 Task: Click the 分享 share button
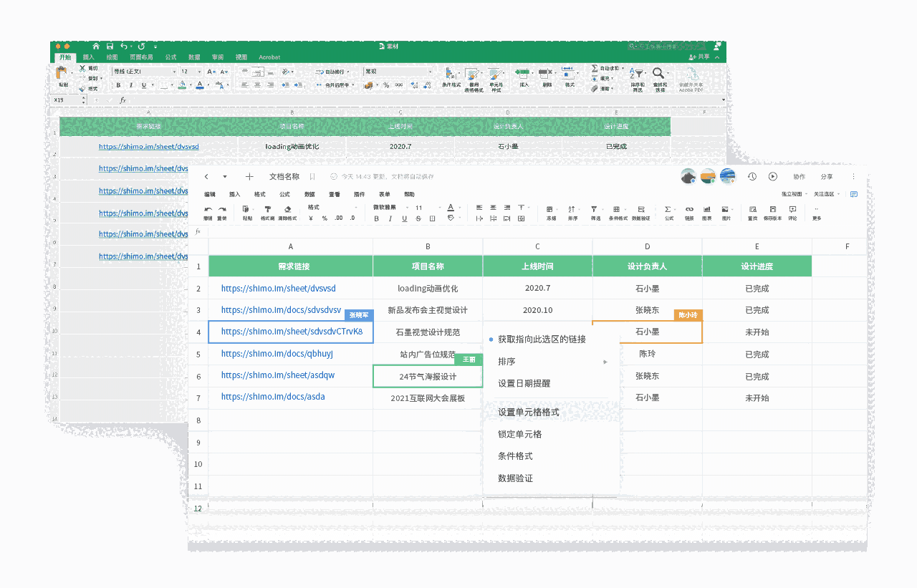[826, 177]
